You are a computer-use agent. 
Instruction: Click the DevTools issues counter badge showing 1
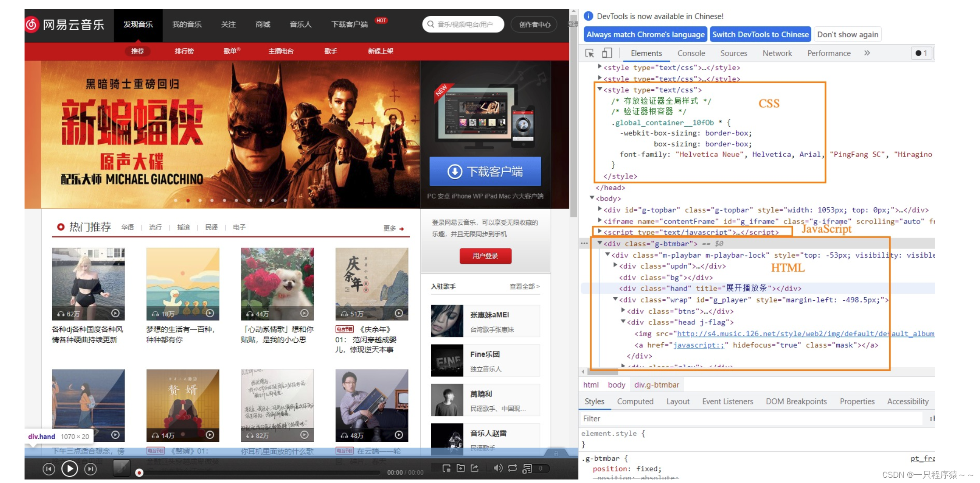pyautogui.click(x=921, y=53)
